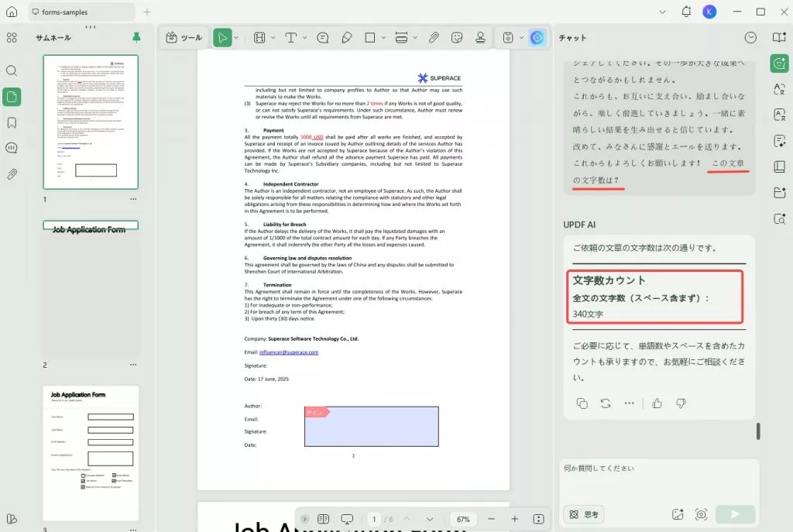
Task: Attach an image to chat
Action: coord(678,514)
